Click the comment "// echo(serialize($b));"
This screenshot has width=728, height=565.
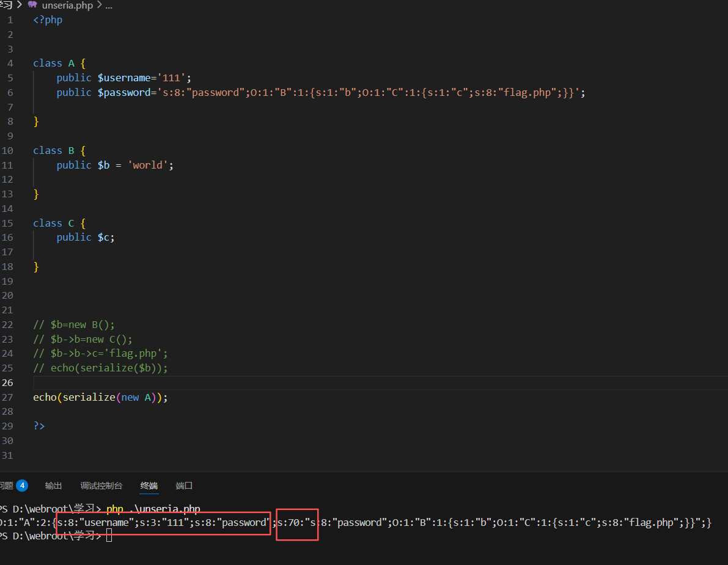pyautogui.click(x=100, y=368)
